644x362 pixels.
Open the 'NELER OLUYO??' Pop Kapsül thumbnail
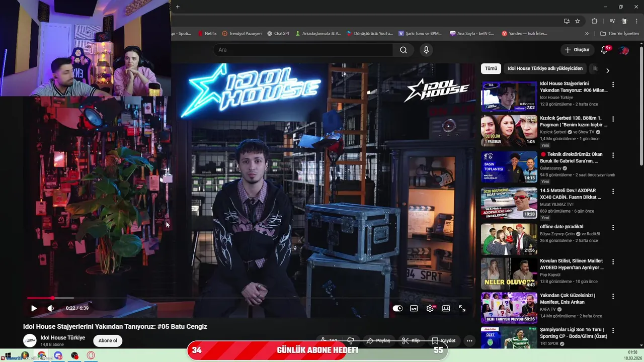[x=509, y=274]
